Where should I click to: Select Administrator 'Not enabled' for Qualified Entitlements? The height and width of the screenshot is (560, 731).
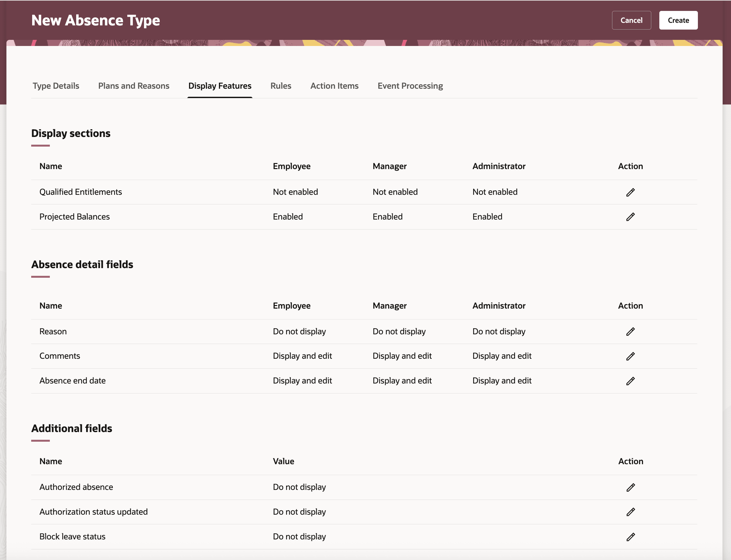(495, 192)
